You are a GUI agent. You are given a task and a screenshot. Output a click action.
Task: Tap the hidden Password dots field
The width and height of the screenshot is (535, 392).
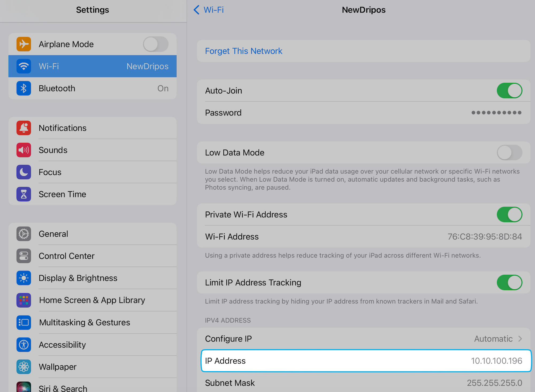click(496, 113)
